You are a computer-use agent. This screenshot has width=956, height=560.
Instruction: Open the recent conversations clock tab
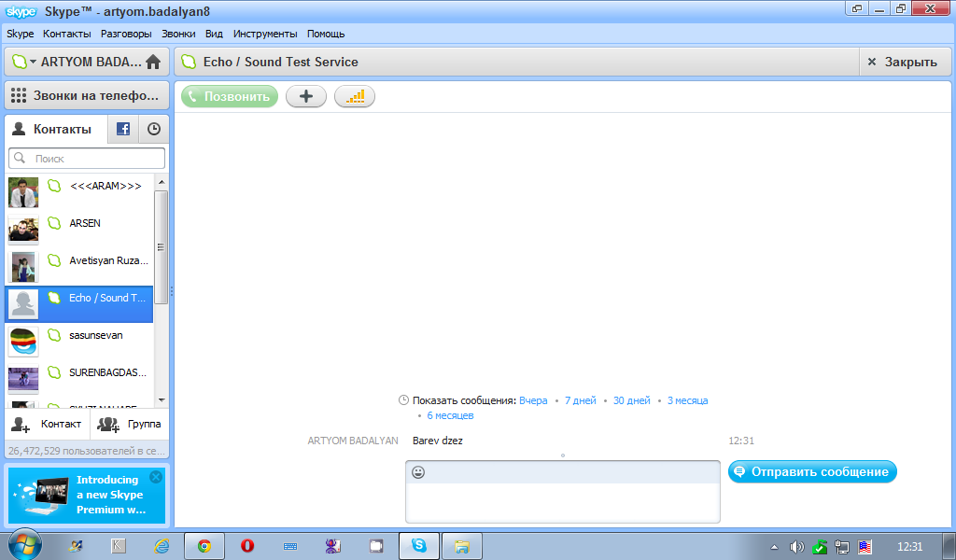click(x=154, y=129)
